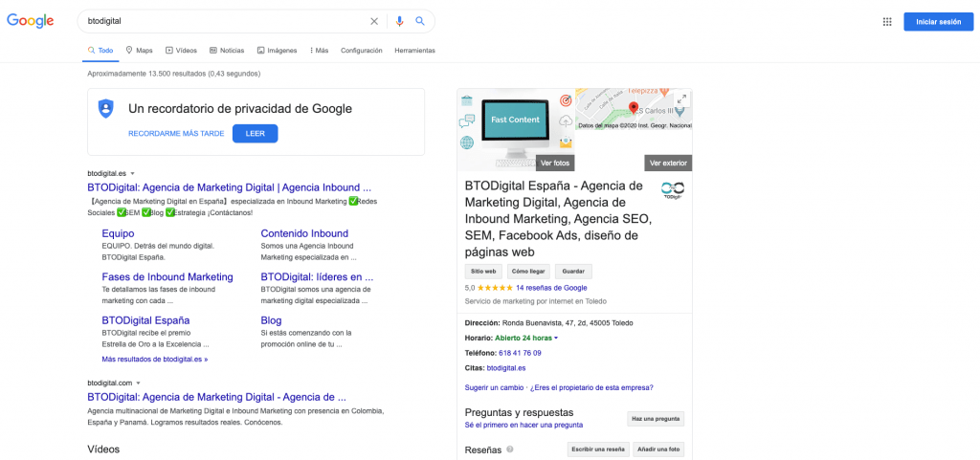The image size is (980, 460).
Task: Call the phone number 618 41 76 09
Action: tap(520, 353)
